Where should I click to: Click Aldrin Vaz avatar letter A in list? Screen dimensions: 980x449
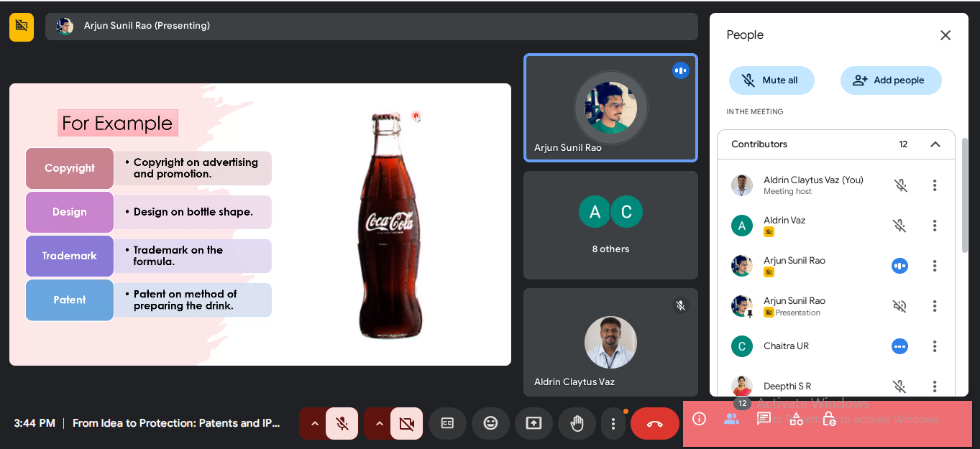tap(742, 226)
